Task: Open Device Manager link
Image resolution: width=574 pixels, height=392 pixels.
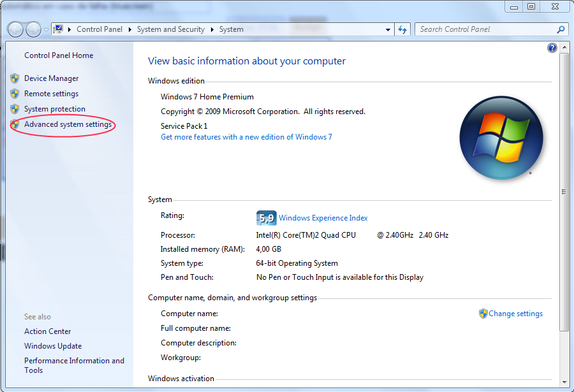Action: (51, 78)
